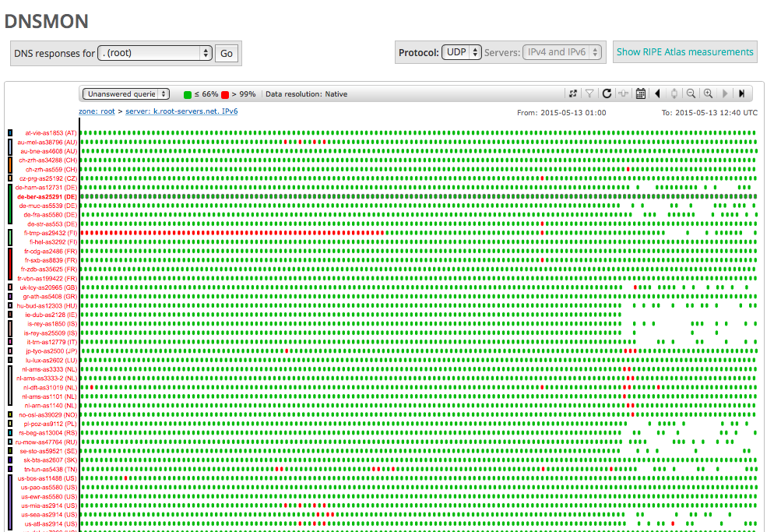Open the filter funnel icon
Viewport: 781px width, 532px height.
pyautogui.click(x=589, y=93)
